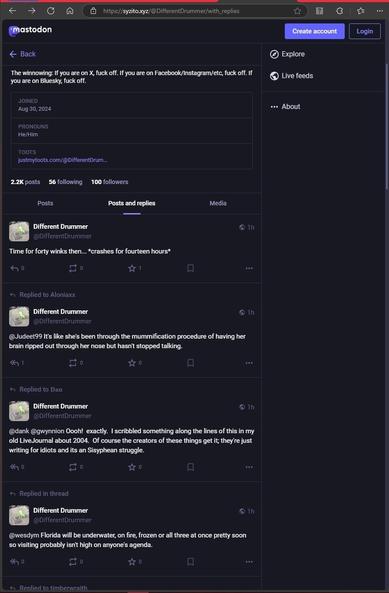The image size is (389, 593).
Task: Open the Explore compass icon
Action: [274, 54]
